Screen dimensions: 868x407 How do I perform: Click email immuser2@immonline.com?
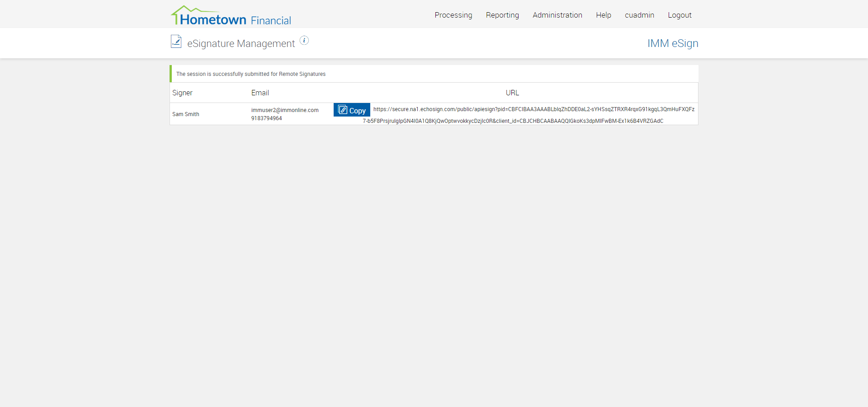click(x=285, y=110)
